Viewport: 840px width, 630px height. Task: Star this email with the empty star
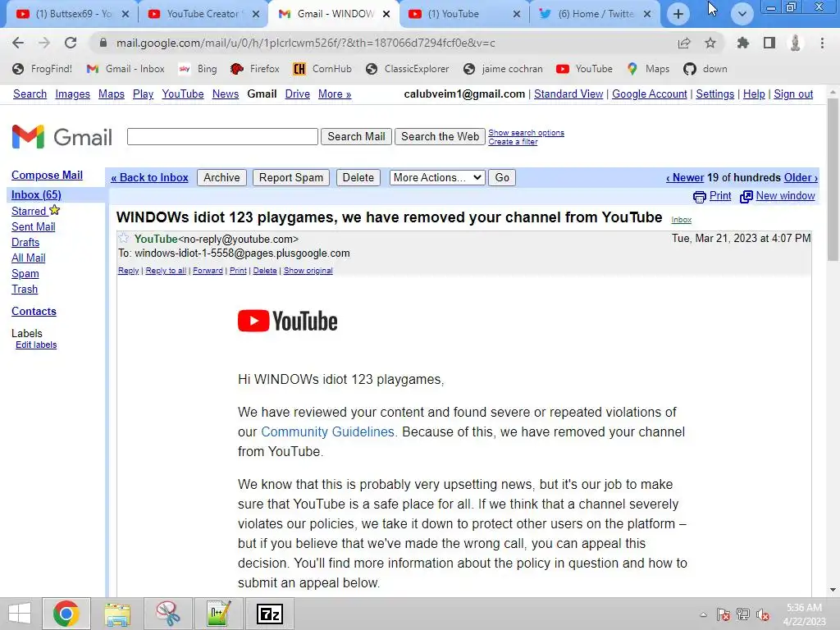click(124, 238)
